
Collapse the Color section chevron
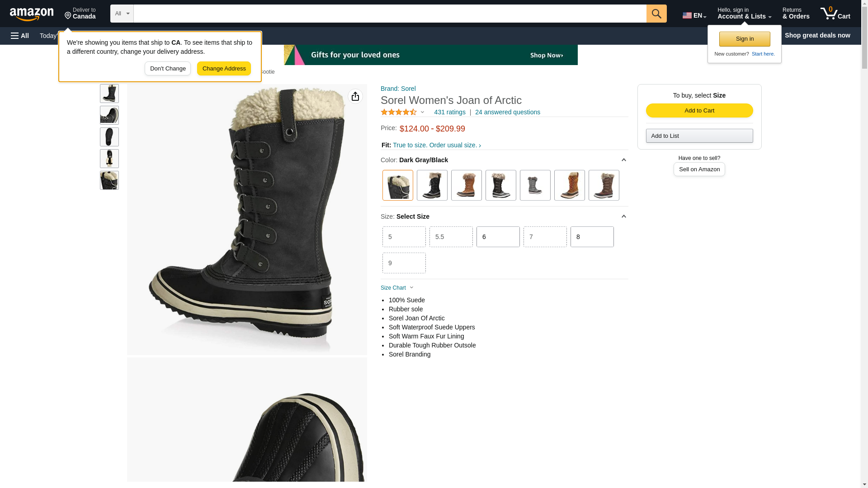623,160
